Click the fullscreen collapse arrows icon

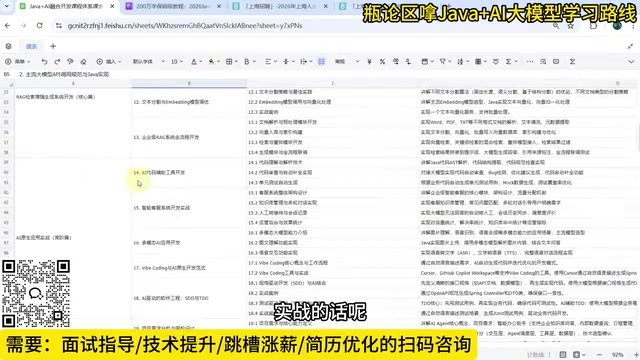click(630, 47)
